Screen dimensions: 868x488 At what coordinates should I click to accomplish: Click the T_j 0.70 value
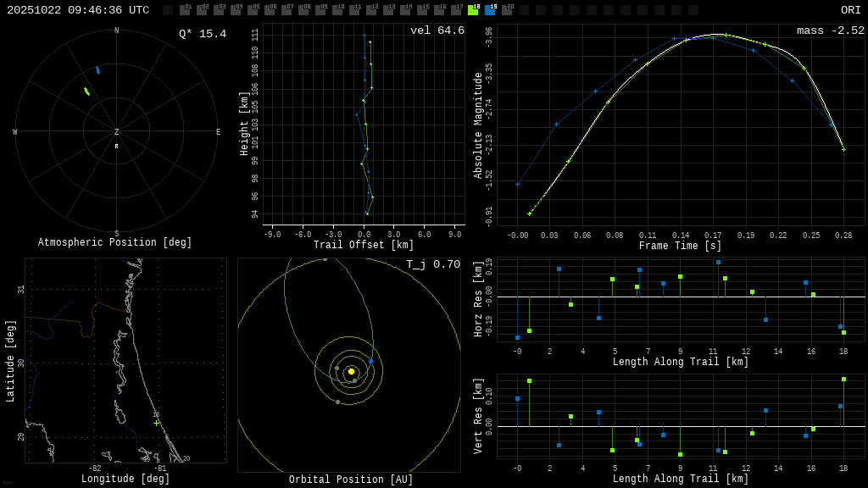pos(432,265)
